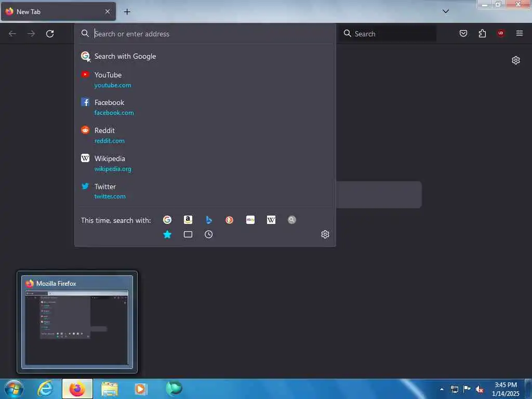Select Wikipedia in the search-with row
This screenshot has width=532, height=399.
coord(271,220)
